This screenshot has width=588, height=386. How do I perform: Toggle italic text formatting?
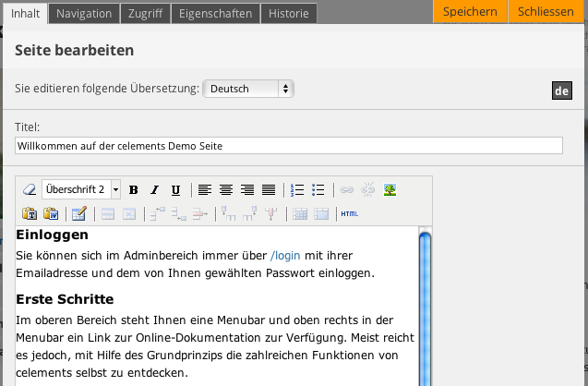[x=155, y=190]
